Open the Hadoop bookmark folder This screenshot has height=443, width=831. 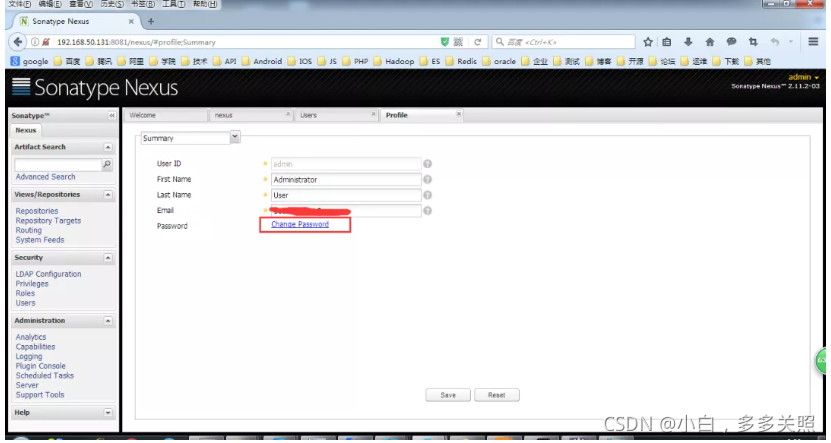point(394,61)
